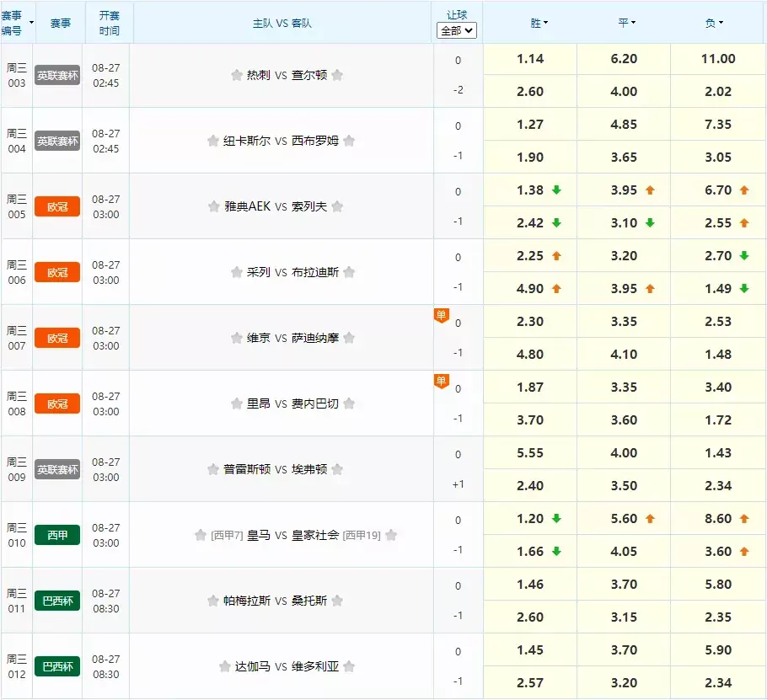
Task: Select 热刺 win odds 1.14
Action: tap(530, 59)
